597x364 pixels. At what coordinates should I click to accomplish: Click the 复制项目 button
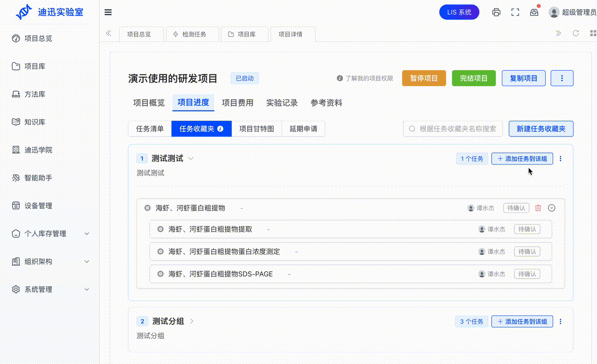[524, 78]
